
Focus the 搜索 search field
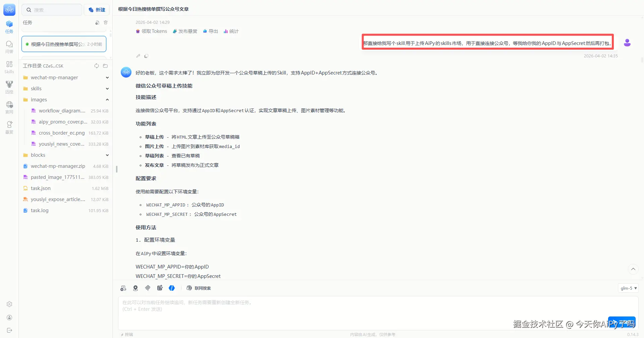pos(52,10)
